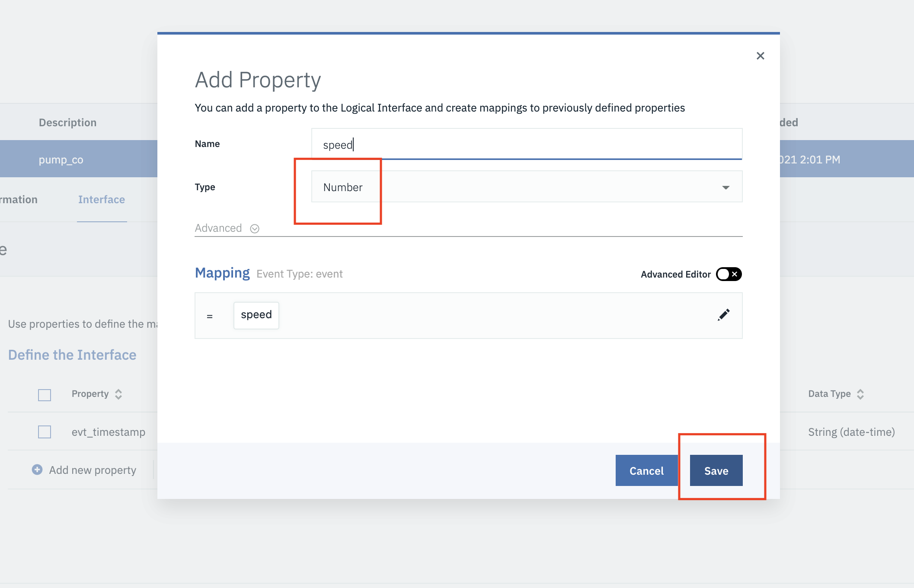Click the plus icon beside Add new property
914x588 pixels.
(37, 470)
